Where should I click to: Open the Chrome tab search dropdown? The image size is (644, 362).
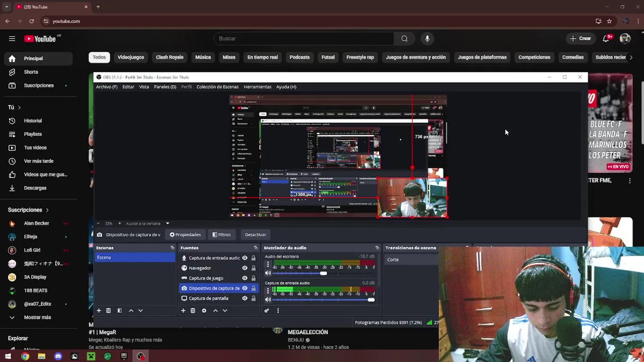point(7,7)
